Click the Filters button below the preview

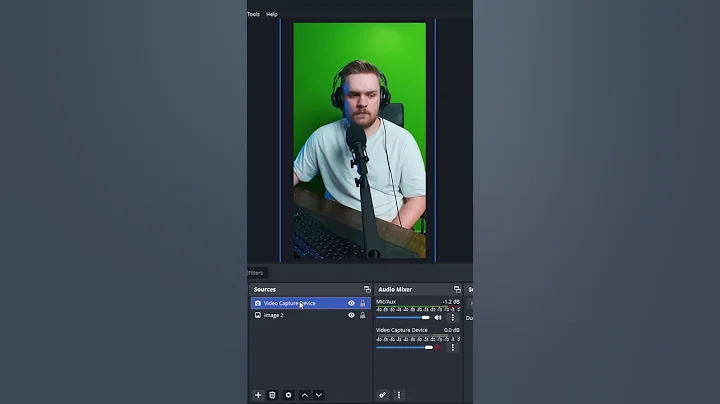[257, 273]
